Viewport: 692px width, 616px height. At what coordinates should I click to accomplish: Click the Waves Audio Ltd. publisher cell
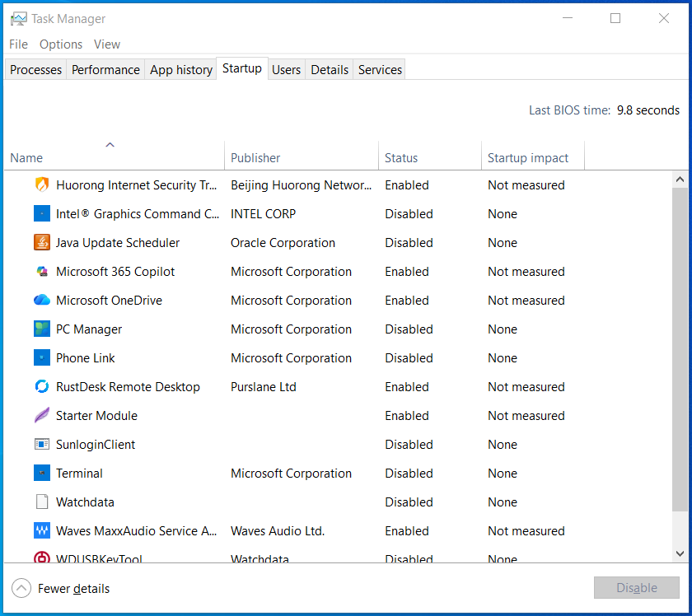tap(278, 530)
